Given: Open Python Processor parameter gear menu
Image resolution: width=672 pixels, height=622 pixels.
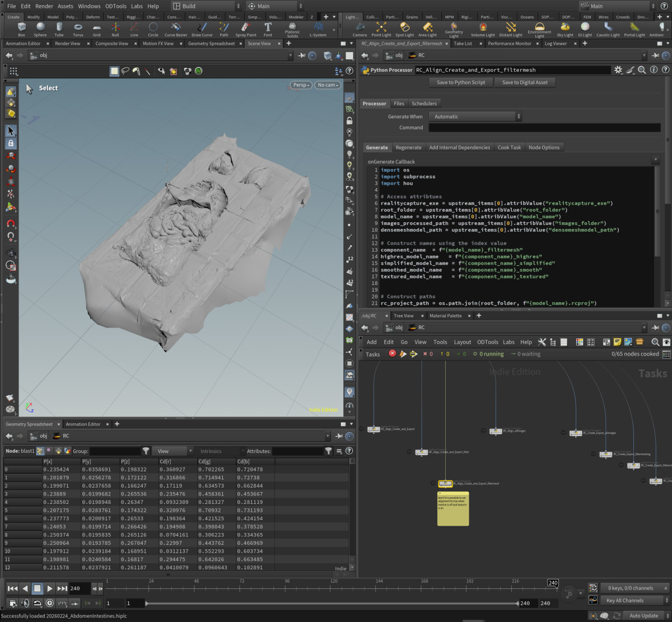Looking at the screenshot, I should click(618, 70).
